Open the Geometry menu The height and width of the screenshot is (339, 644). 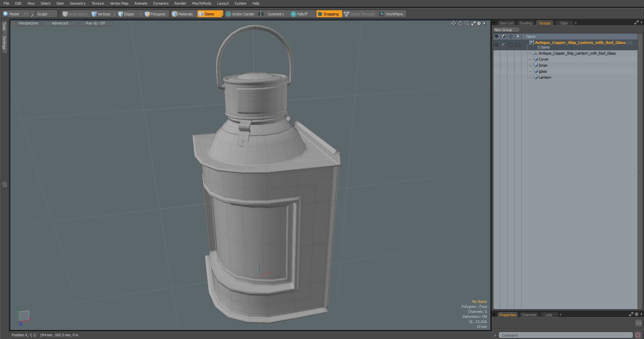77,3
